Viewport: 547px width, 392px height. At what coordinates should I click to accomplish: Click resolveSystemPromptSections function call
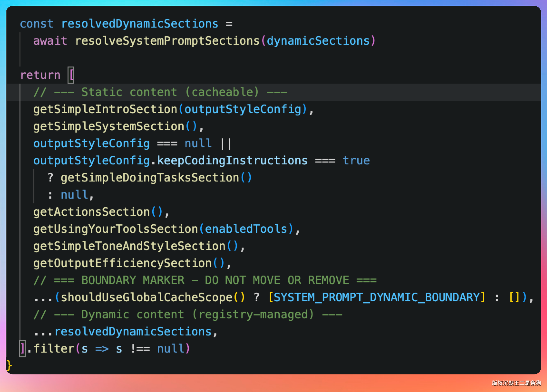(x=167, y=41)
